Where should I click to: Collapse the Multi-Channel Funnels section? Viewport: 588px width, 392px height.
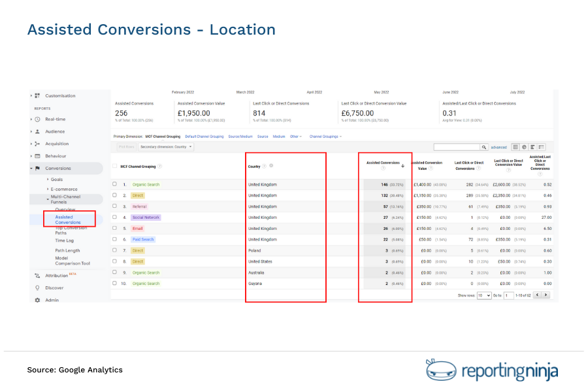tap(48, 199)
